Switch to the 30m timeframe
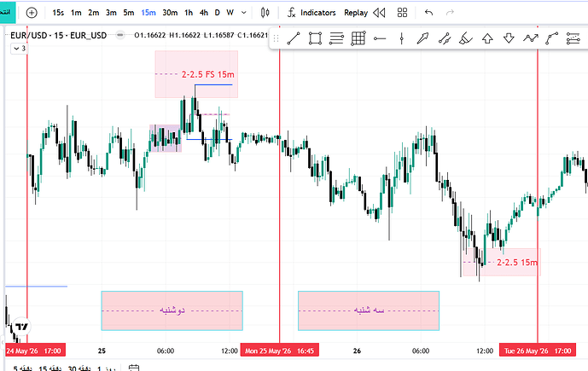This screenshot has height=371, width=588. point(170,13)
